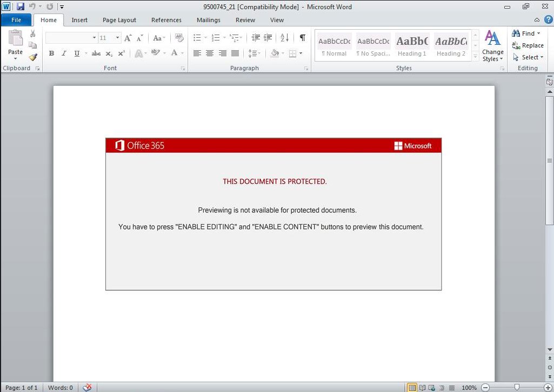Switch to the References tab
Image resolution: width=554 pixels, height=392 pixels.
pyautogui.click(x=166, y=20)
